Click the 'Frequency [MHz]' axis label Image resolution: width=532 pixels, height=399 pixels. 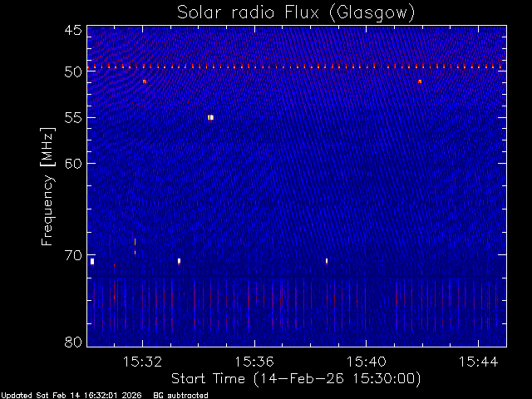pyautogui.click(x=47, y=186)
